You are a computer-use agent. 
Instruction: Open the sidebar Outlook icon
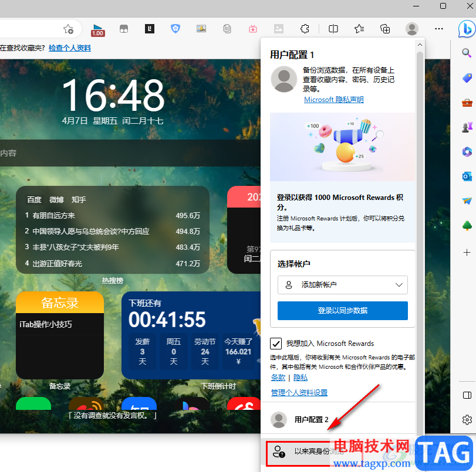467,176
